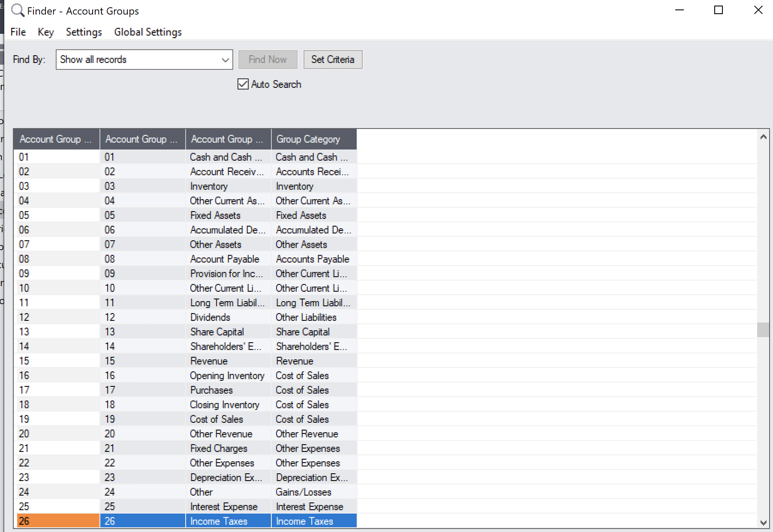Click the scrollbar up arrow
The width and height of the screenshot is (773, 532).
(763, 137)
